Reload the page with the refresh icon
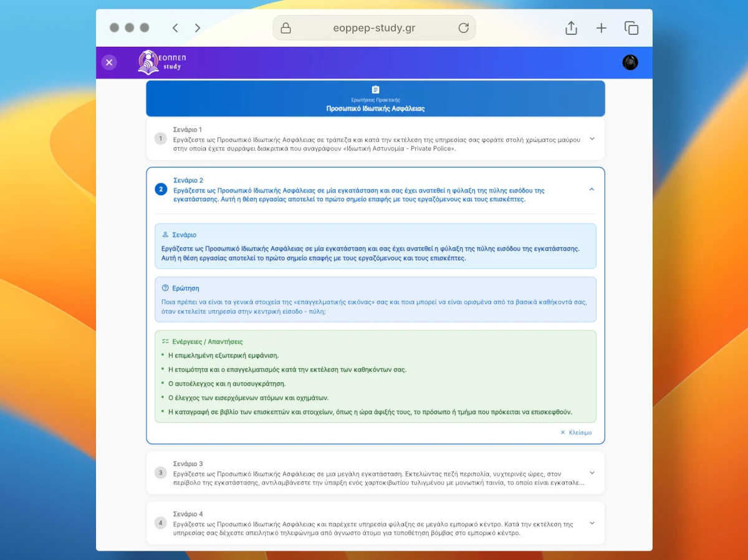 (x=463, y=28)
